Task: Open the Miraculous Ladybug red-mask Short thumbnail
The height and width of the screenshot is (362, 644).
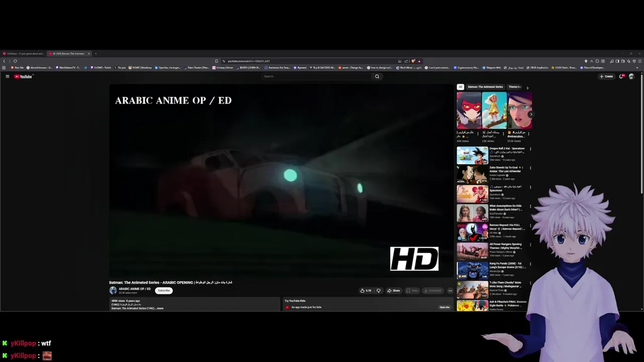Action: [469, 110]
